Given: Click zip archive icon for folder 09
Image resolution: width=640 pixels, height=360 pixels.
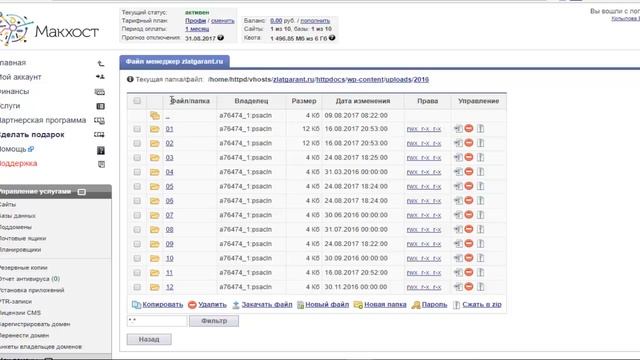Looking at the screenshot, I should (480, 244).
